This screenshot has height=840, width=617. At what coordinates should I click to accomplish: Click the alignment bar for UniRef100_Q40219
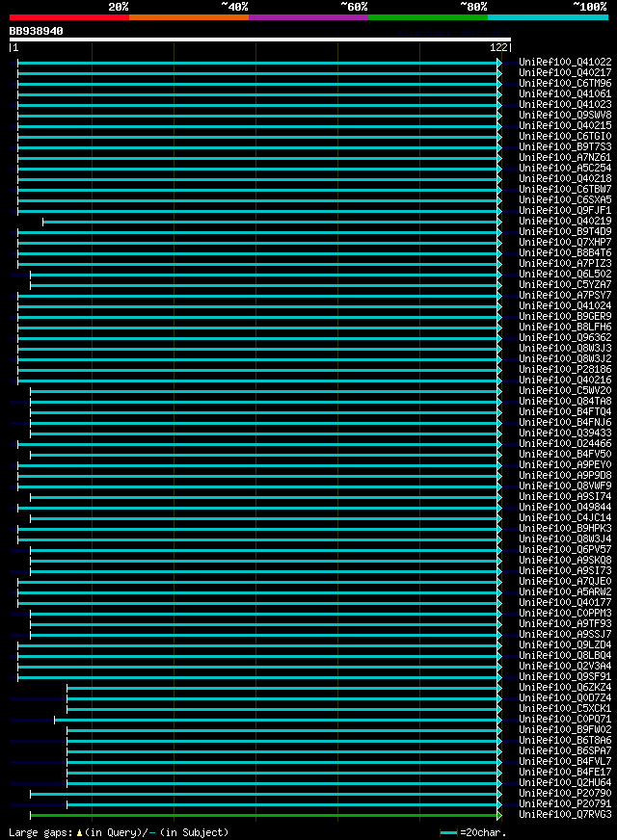pyautogui.click(x=270, y=222)
